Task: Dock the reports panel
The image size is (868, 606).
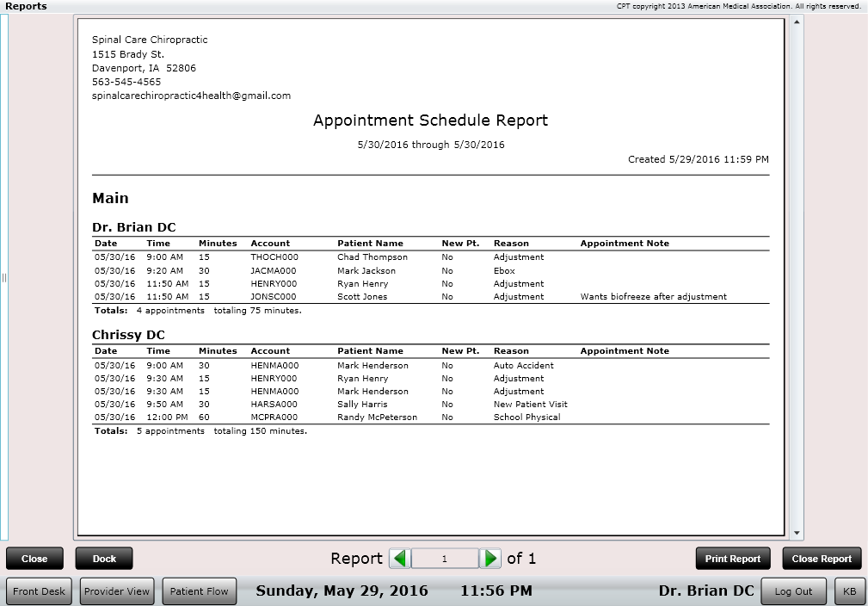Action: [x=104, y=559]
